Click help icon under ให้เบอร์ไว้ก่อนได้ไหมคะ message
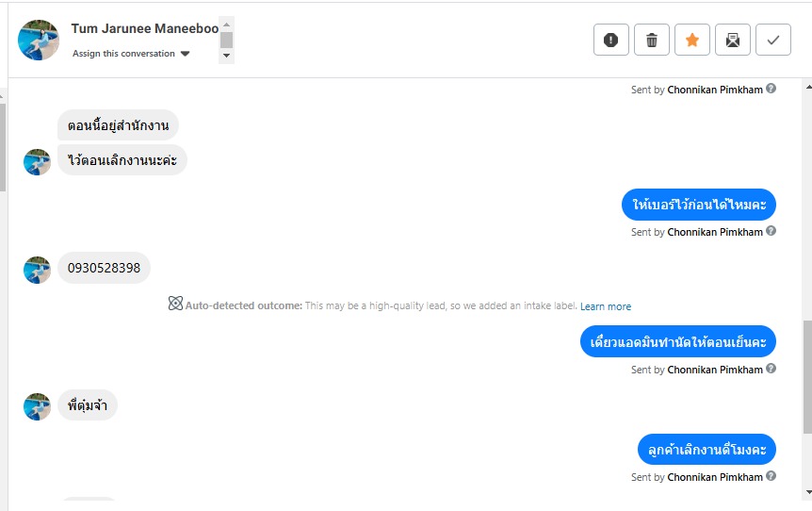Image resolution: width=812 pixels, height=511 pixels. coord(771,231)
